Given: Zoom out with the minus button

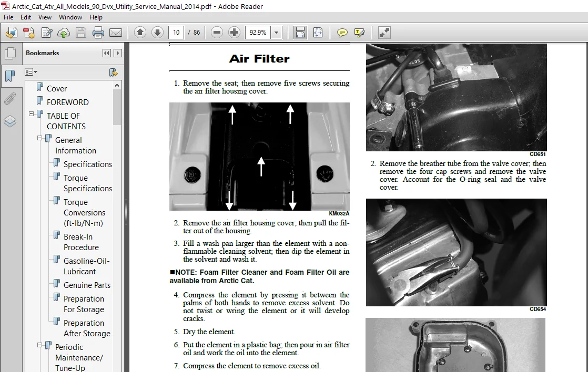Looking at the screenshot, I should [217, 33].
